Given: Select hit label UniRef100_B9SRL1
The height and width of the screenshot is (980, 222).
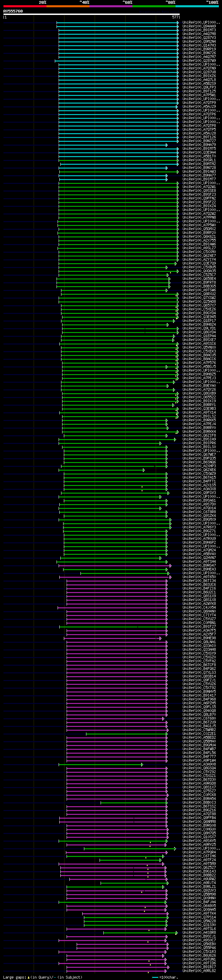Looking at the screenshot, I should click(199, 160).
